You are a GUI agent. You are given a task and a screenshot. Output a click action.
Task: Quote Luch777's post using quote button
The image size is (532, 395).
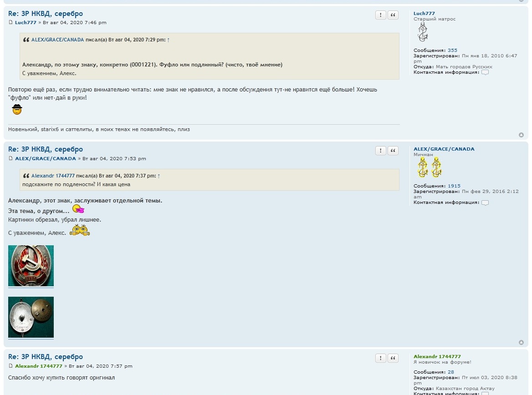[x=393, y=15]
